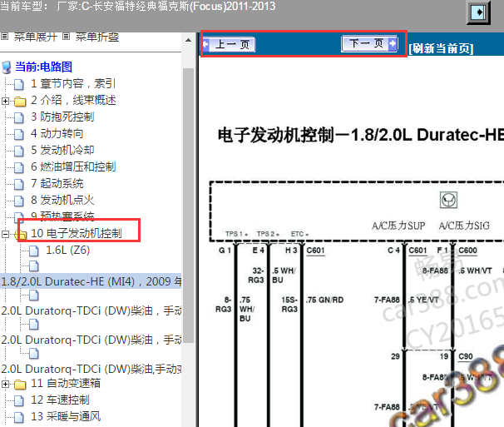Click page icon next to 6 燃油增压和控制

pos(19,167)
